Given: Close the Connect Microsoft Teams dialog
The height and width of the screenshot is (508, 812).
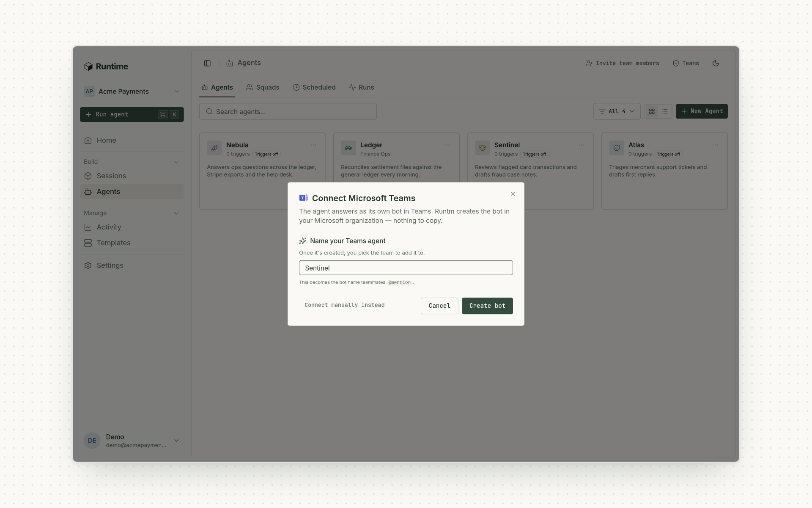Looking at the screenshot, I should (x=513, y=194).
